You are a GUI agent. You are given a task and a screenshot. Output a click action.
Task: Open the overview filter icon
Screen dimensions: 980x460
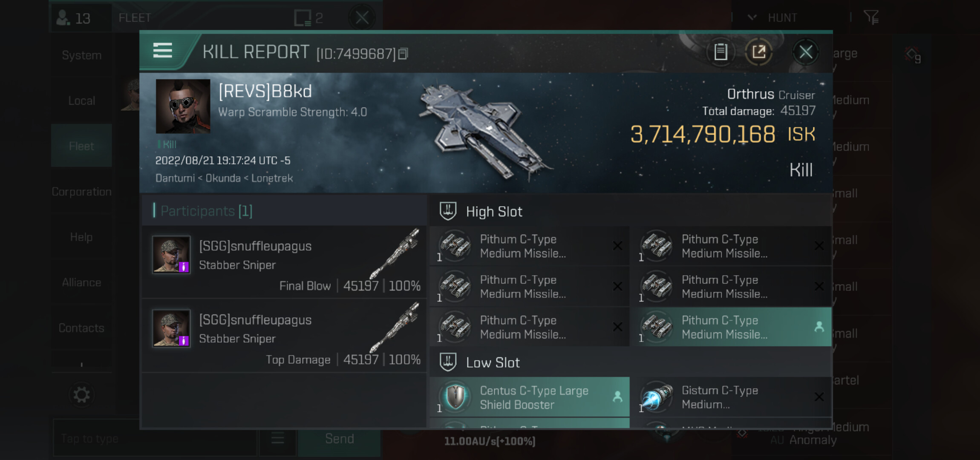[x=870, y=17]
